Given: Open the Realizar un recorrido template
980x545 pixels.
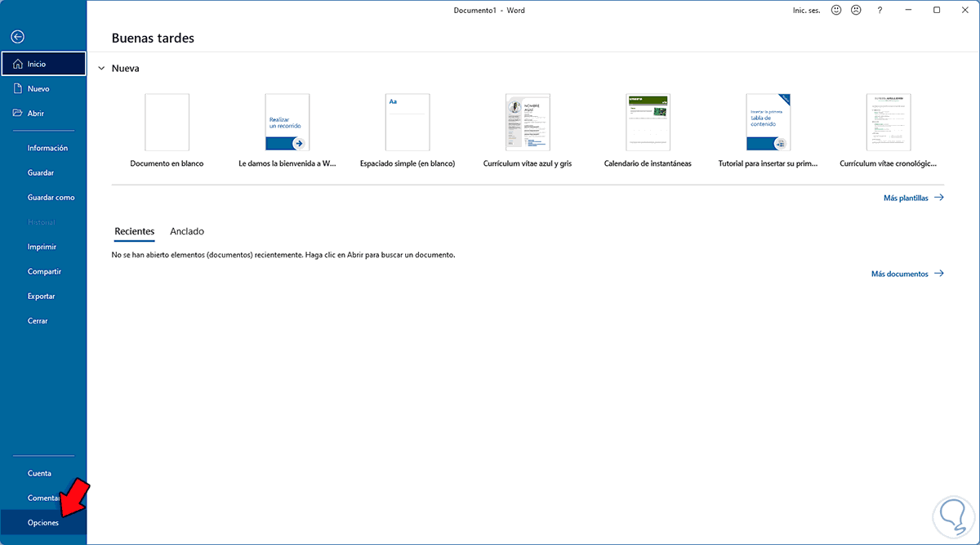Looking at the screenshot, I should (287, 123).
